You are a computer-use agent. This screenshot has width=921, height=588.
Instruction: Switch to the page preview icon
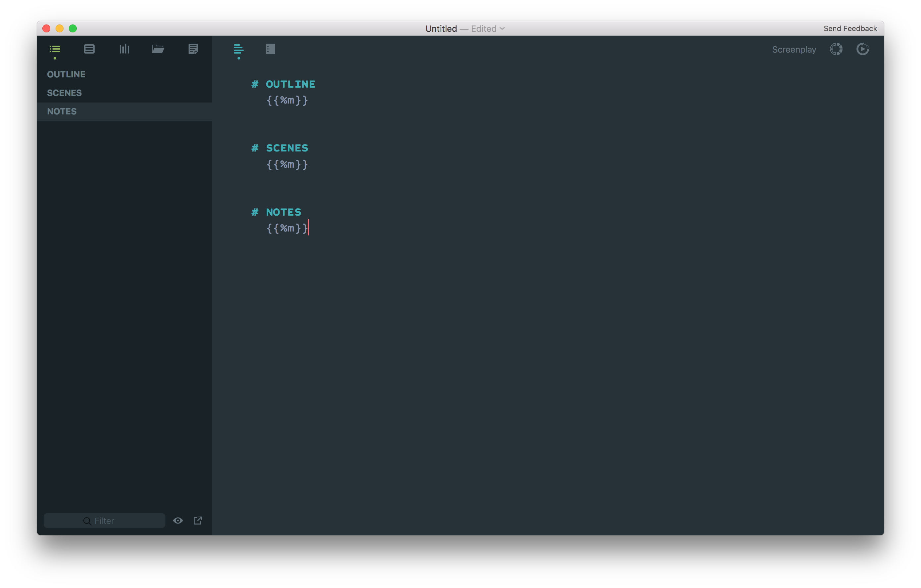tap(270, 49)
